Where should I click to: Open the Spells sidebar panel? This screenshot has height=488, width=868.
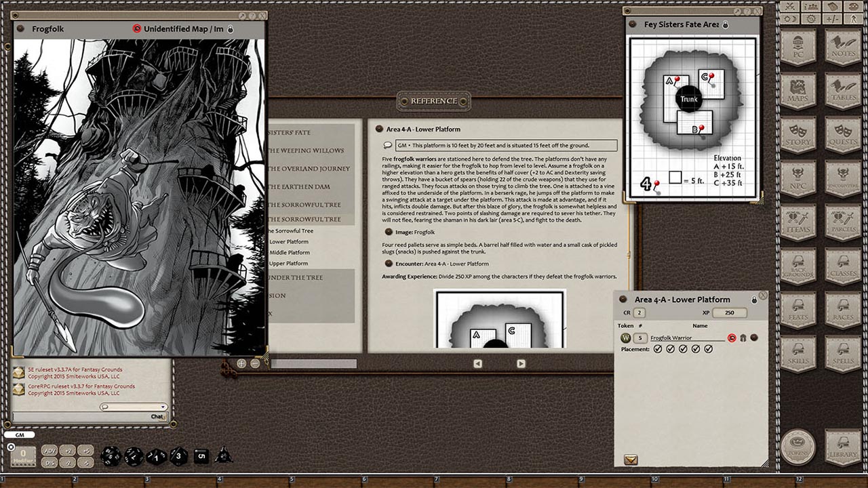(843, 353)
